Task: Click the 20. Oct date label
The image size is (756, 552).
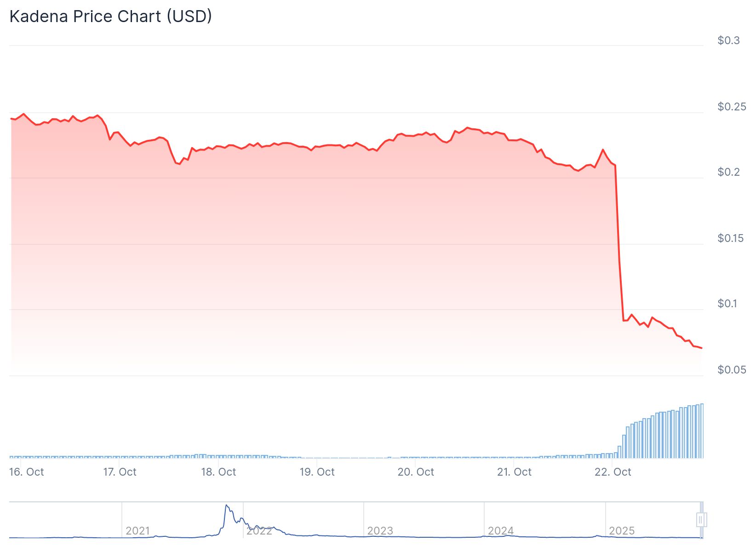Action: pos(416,472)
